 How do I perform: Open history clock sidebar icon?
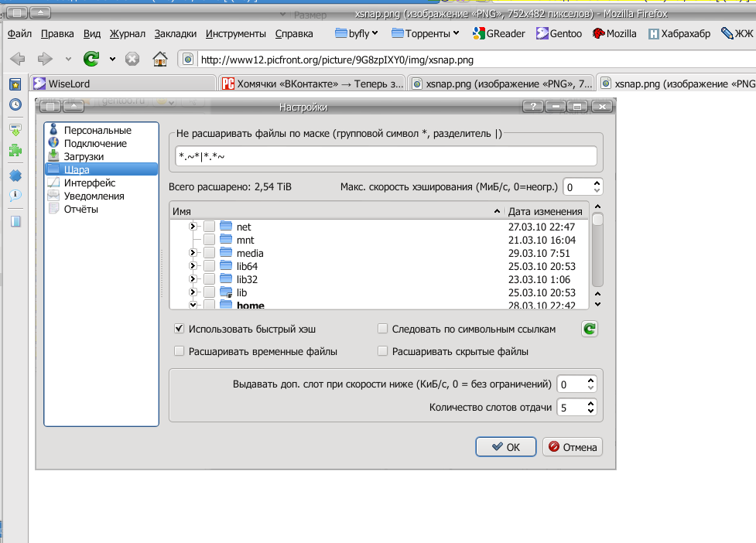tap(15, 104)
